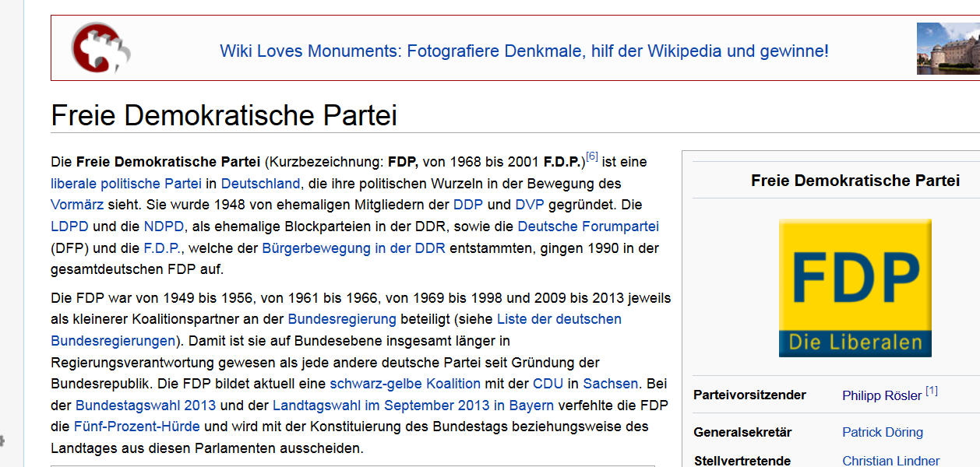Image resolution: width=980 pixels, height=467 pixels.
Task: Follow the Fünf-Prozent-Hürde link
Action: 136,427
